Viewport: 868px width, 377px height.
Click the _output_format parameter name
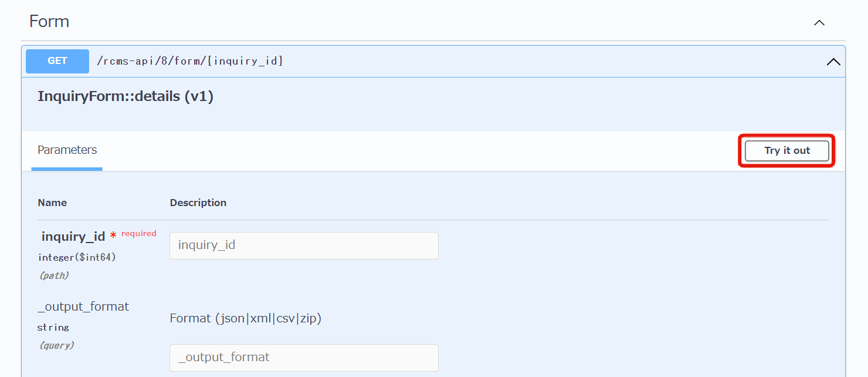tap(83, 306)
